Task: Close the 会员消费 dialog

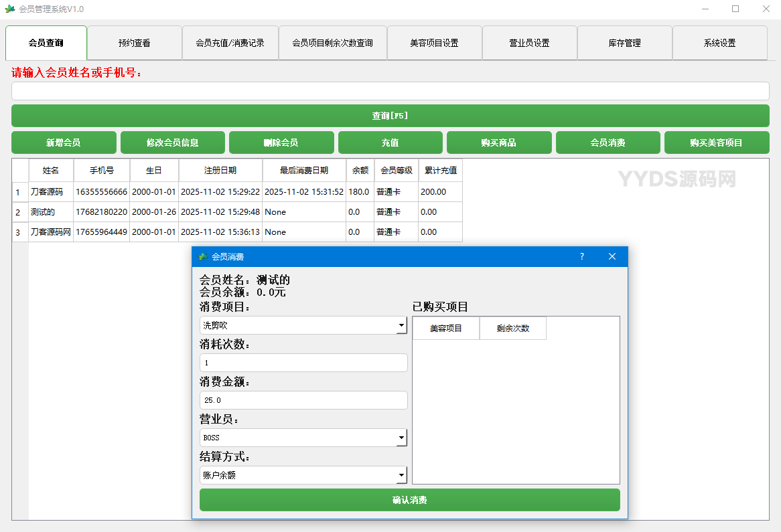Action: coord(612,256)
